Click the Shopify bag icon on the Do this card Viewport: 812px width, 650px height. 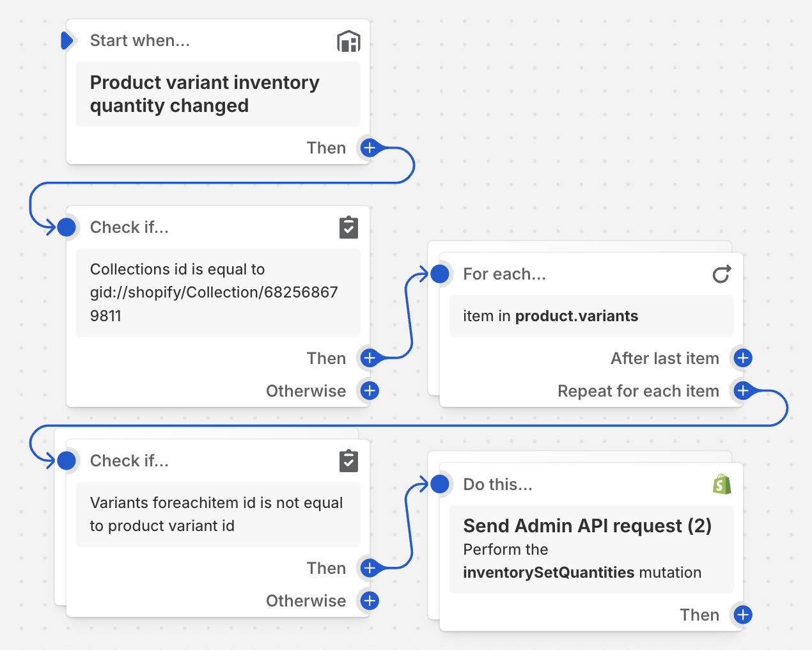[722, 484]
